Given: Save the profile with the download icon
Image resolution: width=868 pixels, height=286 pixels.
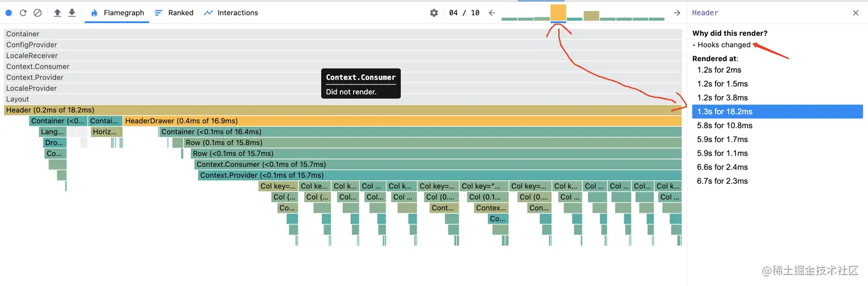Looking at the screenshot, I should coord(72,13).
